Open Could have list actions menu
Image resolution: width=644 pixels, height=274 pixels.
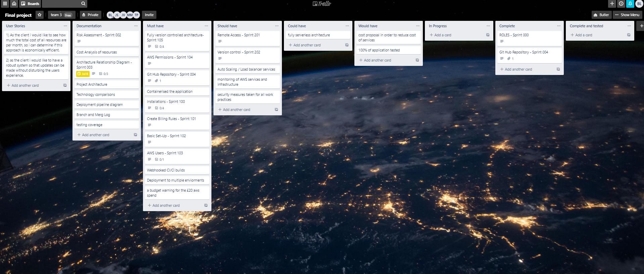pos(347,26)
